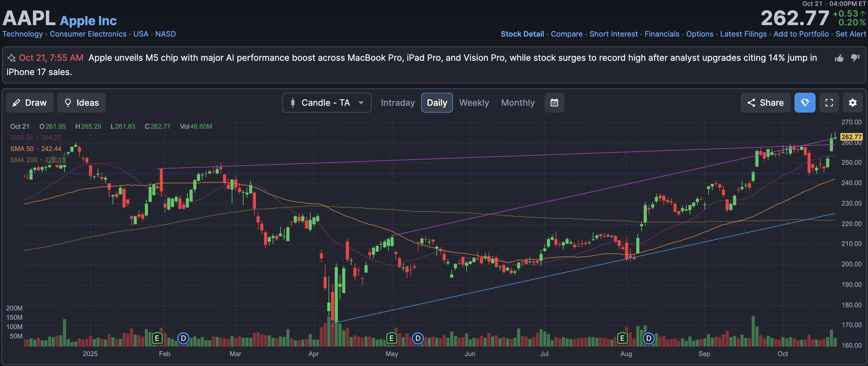Enter fullscreen chart mode
868x366 pixels.
tap(829, 103)
